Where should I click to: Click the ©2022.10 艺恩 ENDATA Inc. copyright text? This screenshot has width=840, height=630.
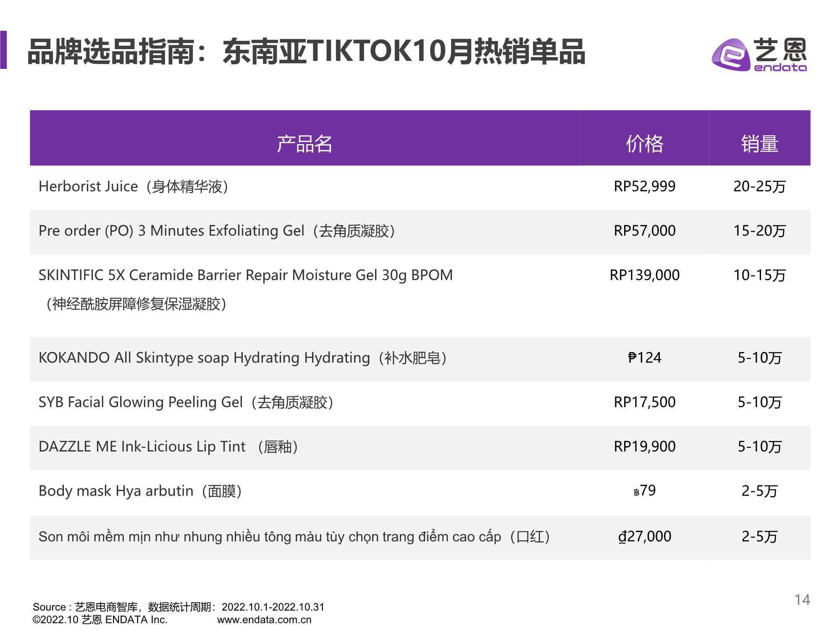100,620
